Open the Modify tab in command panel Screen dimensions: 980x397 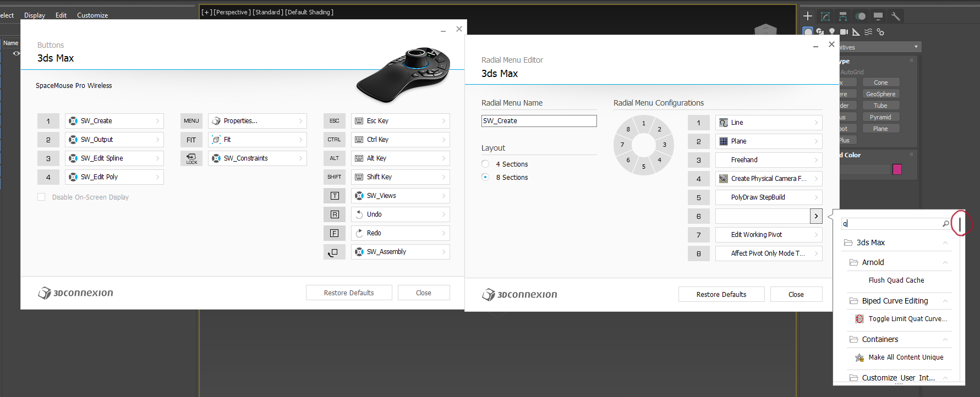point(825,16)
